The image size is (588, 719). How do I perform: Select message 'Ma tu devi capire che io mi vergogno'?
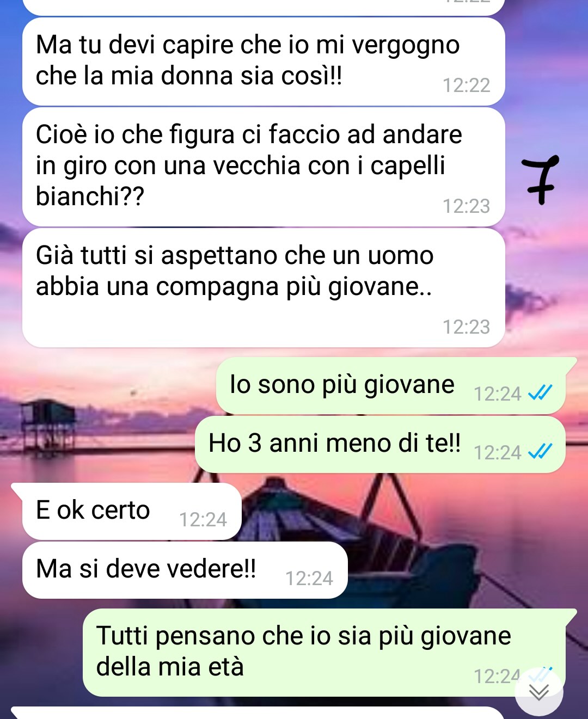click(x=264, y=62)
